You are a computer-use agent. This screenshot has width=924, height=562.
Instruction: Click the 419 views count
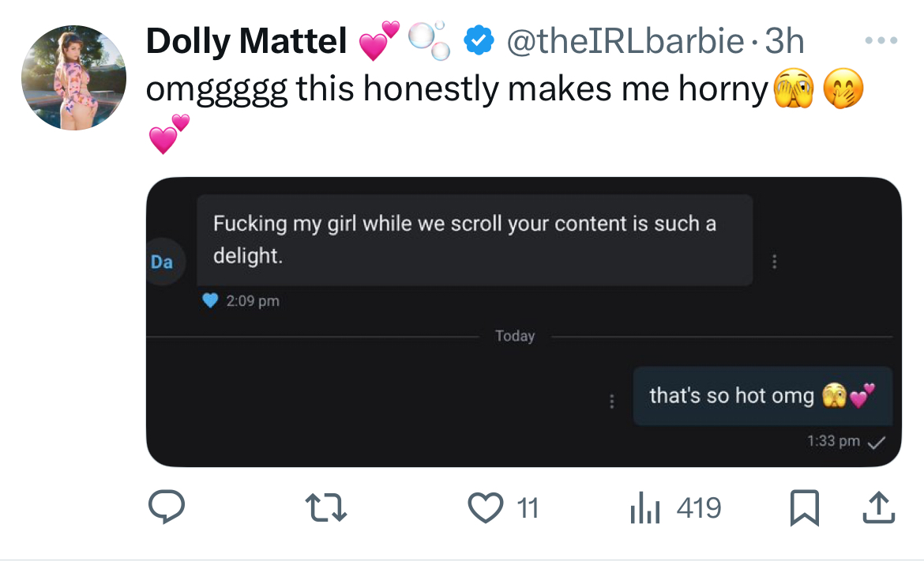699,507
